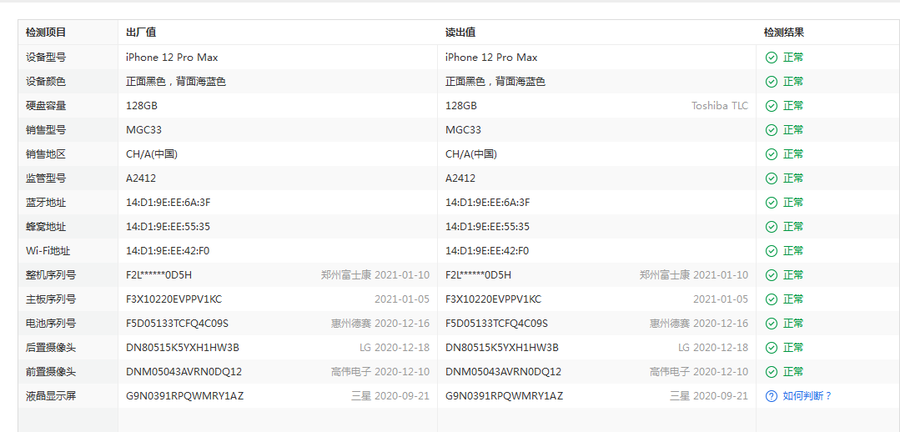Click factory mainboard serial F3X10220EVPPV1KC

[174, 299]
